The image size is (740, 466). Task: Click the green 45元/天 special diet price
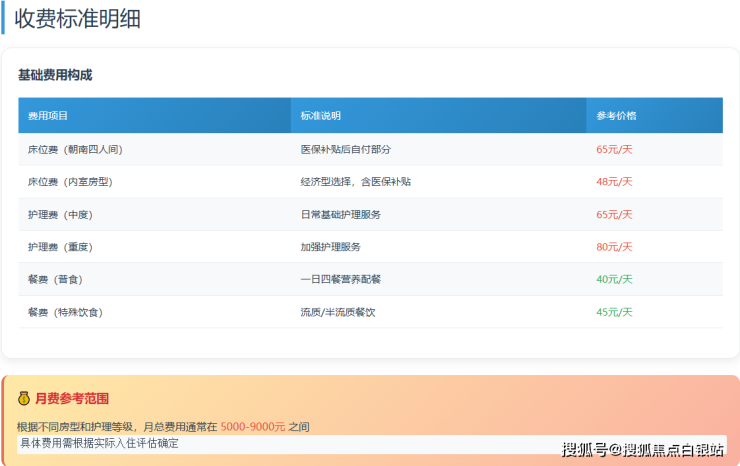614,312
